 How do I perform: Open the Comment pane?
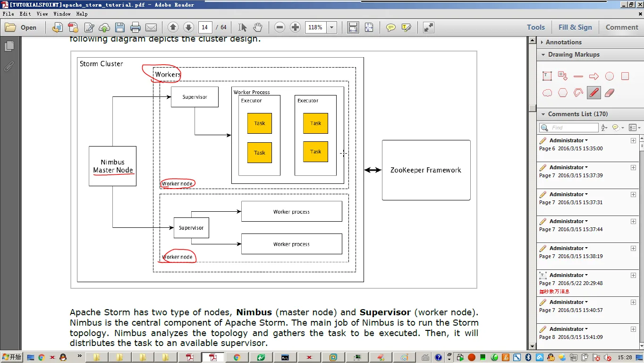[x=622, y=27]
